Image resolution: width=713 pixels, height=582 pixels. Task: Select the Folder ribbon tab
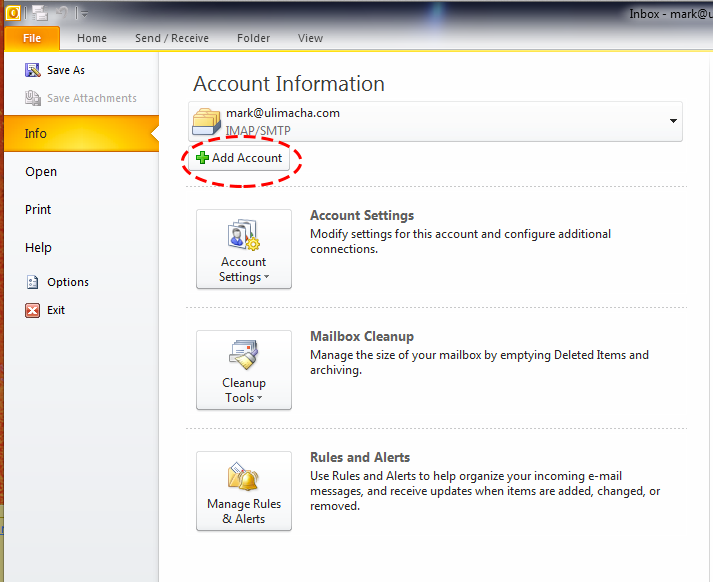pos(253,38)
